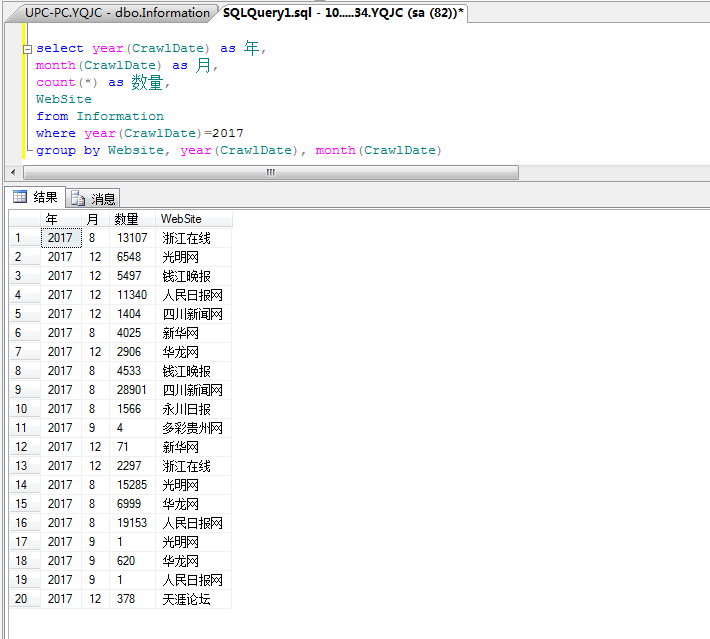This screenshot has width=710, height=639.
Task: Click the results grid icon on 结果 tab
Action: pyautogui.click(x=20, y=197)
